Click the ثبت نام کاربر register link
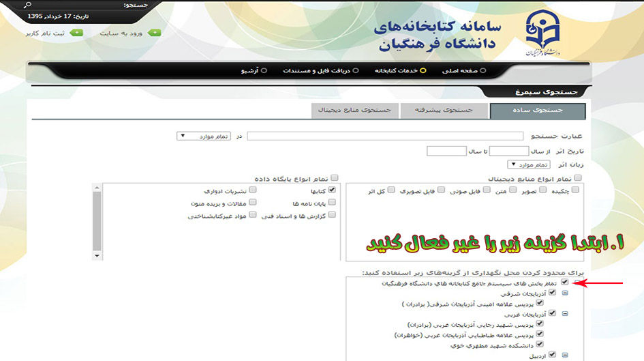The image size is (644, 361). click(46, 33)
